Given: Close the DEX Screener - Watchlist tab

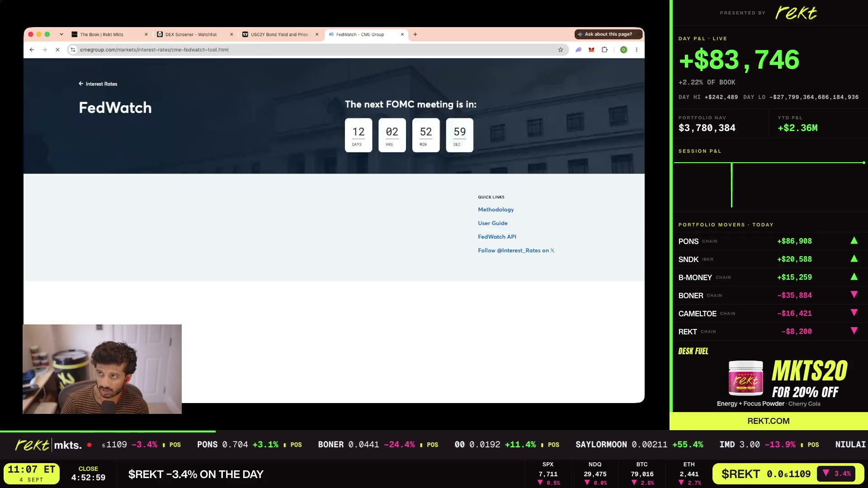Looking at the screenshot, I should pos(231,34).
